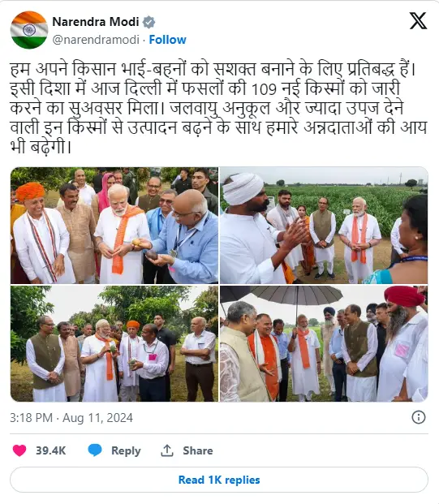Click the Reply text label
This screenshot has height=504, width=439.
pyautogui.click(x=126, y=450)
